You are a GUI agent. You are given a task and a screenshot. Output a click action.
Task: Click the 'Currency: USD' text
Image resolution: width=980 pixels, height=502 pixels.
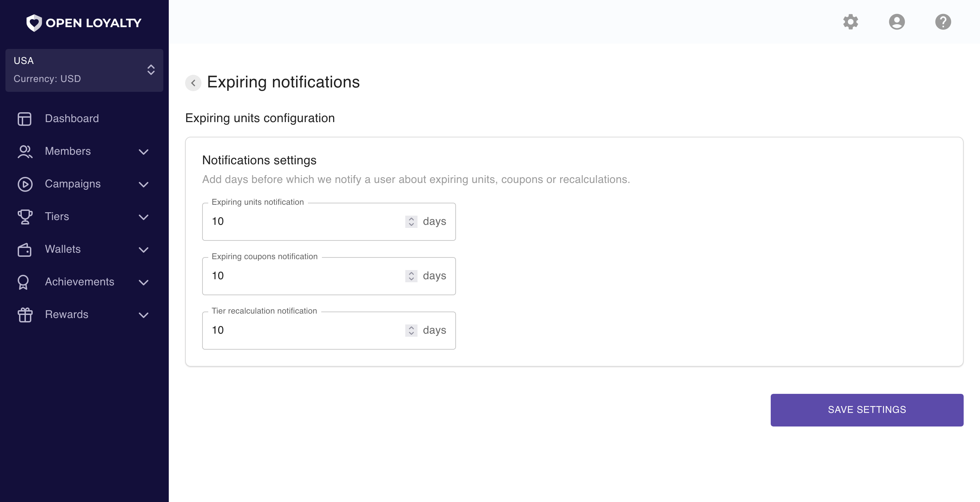pos(47,79)
